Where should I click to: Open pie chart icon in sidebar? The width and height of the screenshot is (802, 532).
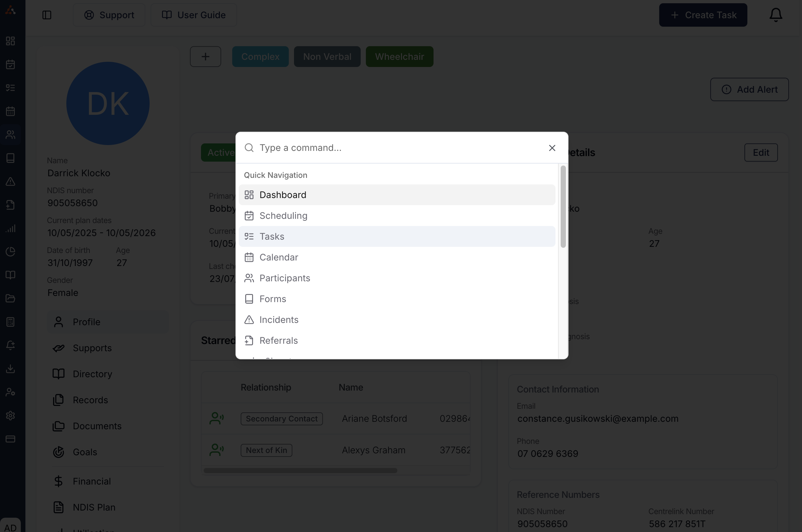point(10,252)
